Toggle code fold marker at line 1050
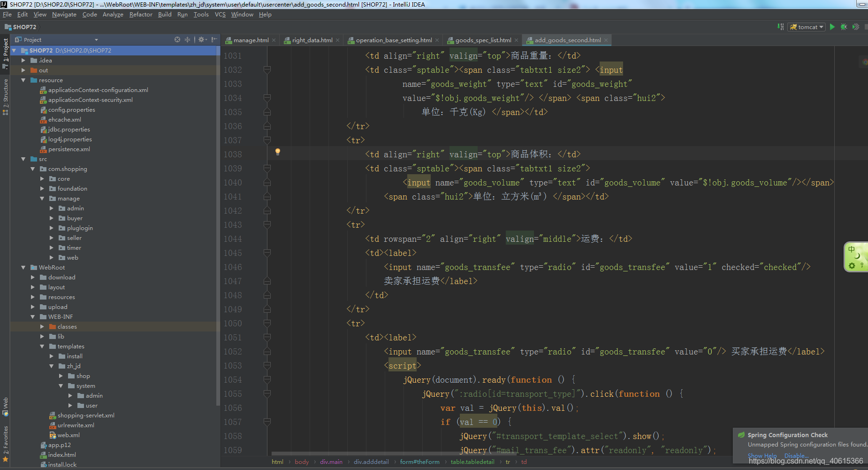 click(x=267, y=324)
